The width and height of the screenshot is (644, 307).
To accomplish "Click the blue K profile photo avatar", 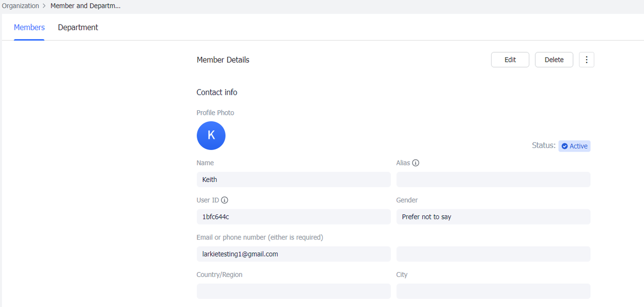I will coord(211,135).
